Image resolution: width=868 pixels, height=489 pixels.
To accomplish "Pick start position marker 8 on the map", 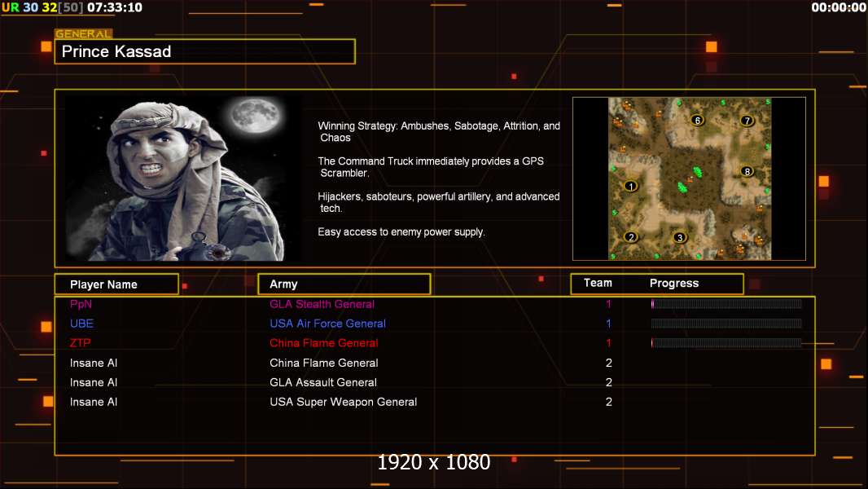I will coord(747,171).
